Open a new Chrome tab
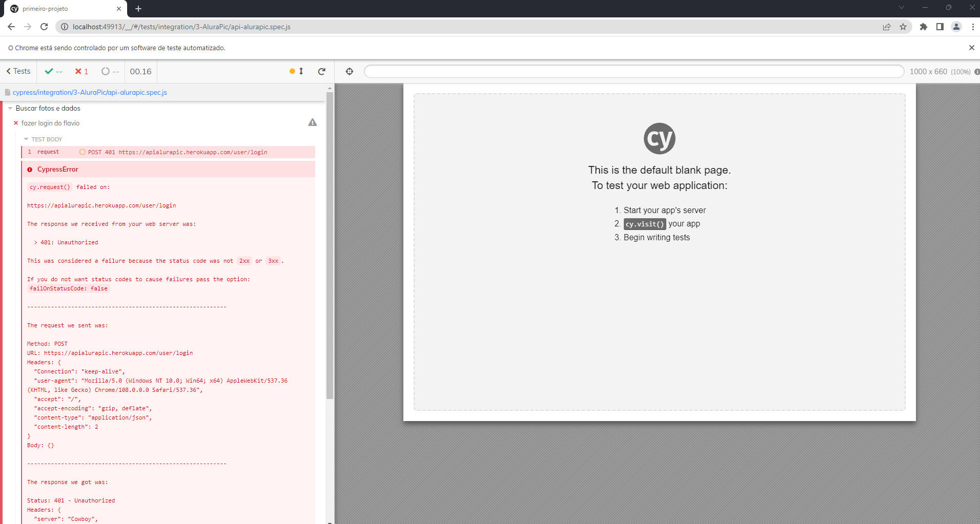 tap(138, 9)
